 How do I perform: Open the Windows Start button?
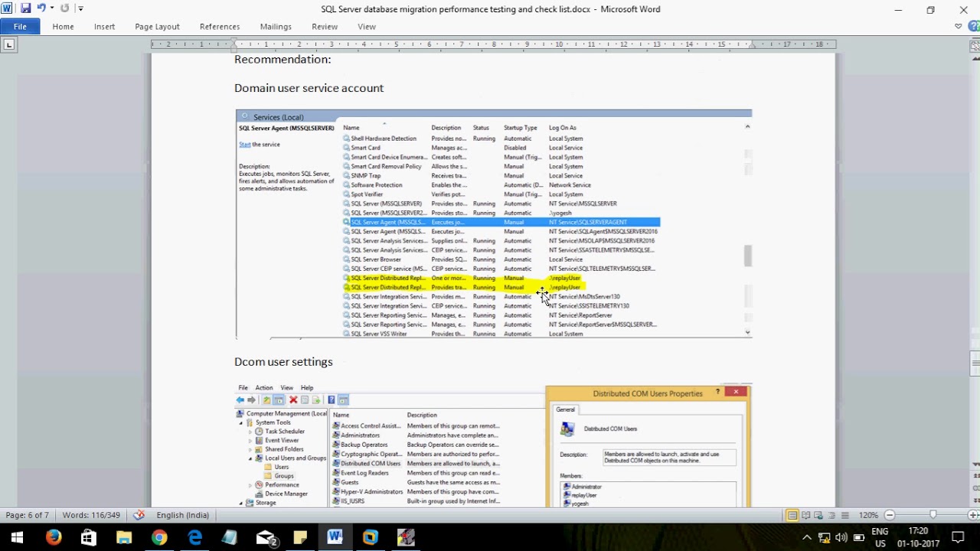click(x=17, y=537)
